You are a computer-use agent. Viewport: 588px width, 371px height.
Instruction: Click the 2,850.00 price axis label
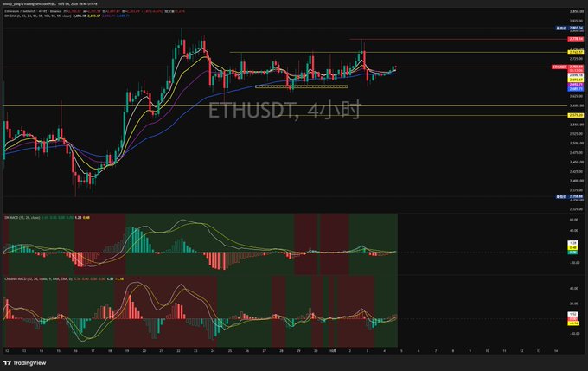(576, 11)
